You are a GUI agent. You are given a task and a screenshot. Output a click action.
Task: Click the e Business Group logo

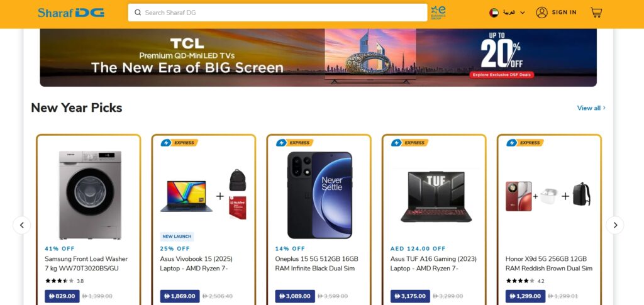(x=438, y=13)
